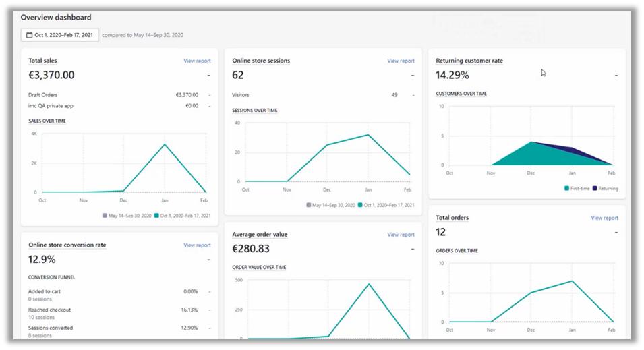The height and width of the screenshot is (350, 644).
Task: Click the January peak on the orders chart
Action: click(x=573, y=281)
